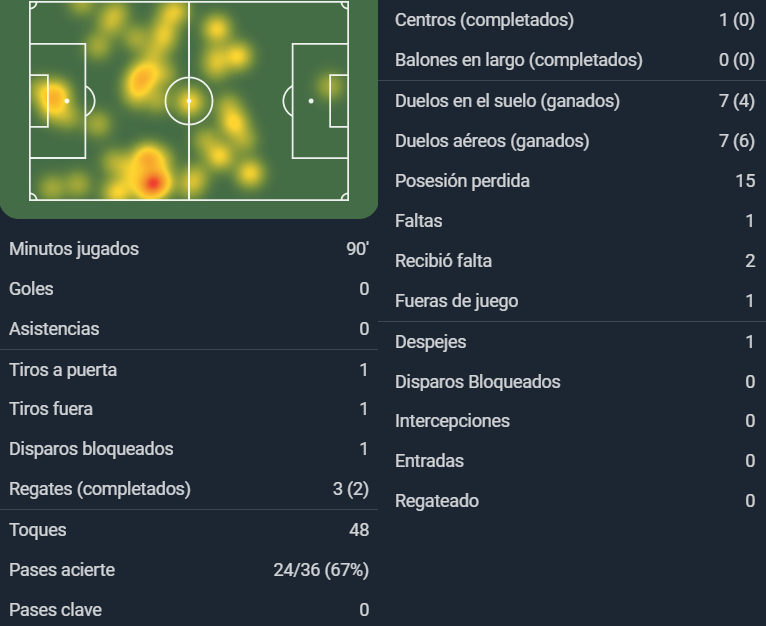Select the Fueras de juego stat
Image resolution: width=766 pixels, height=626 pixels.
coord(572,301)
